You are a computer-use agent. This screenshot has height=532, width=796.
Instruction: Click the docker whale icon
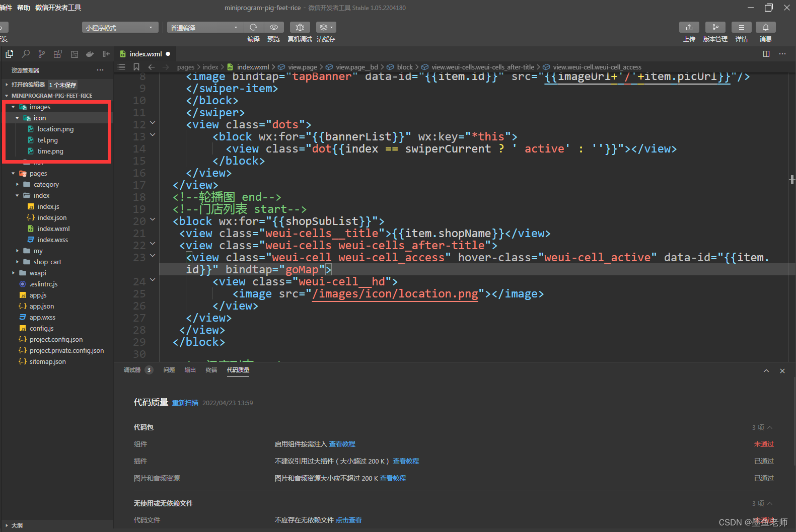click(90, 54)
